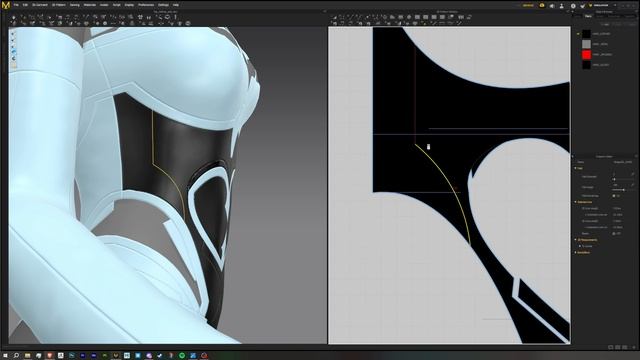
Task: Open the Display menu
Action: (129, 5)
